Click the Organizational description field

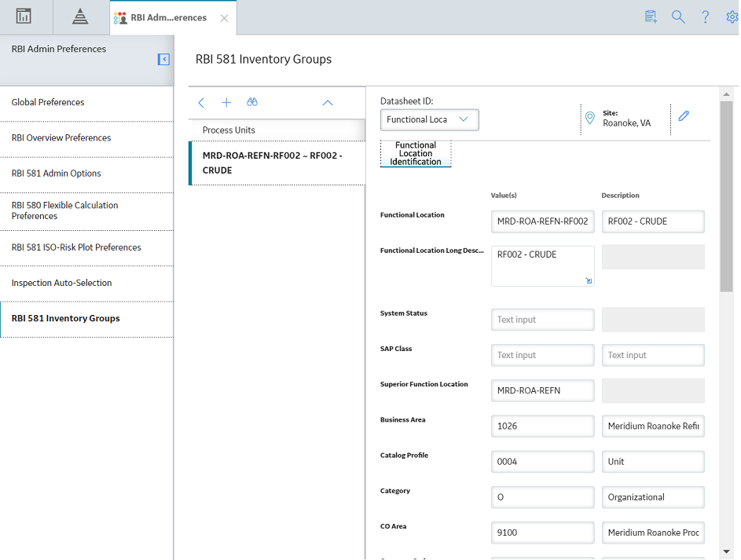tap(653, 497)
